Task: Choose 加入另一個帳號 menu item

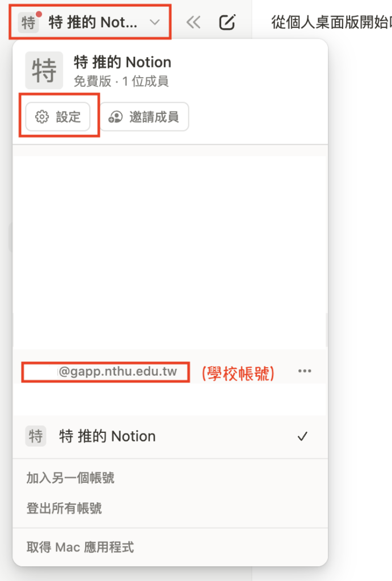Action: coord(70,478)
